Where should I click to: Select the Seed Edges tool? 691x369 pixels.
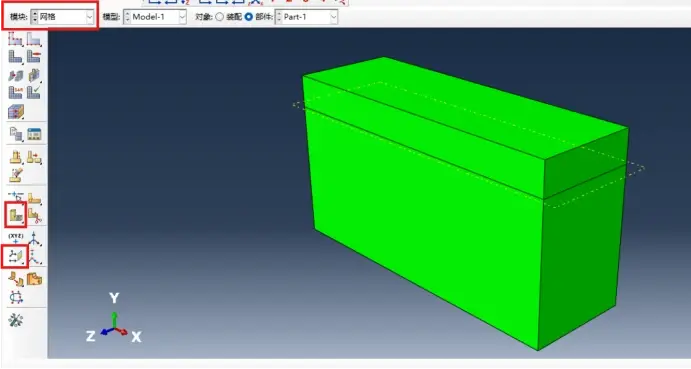(x=33, y=40)
